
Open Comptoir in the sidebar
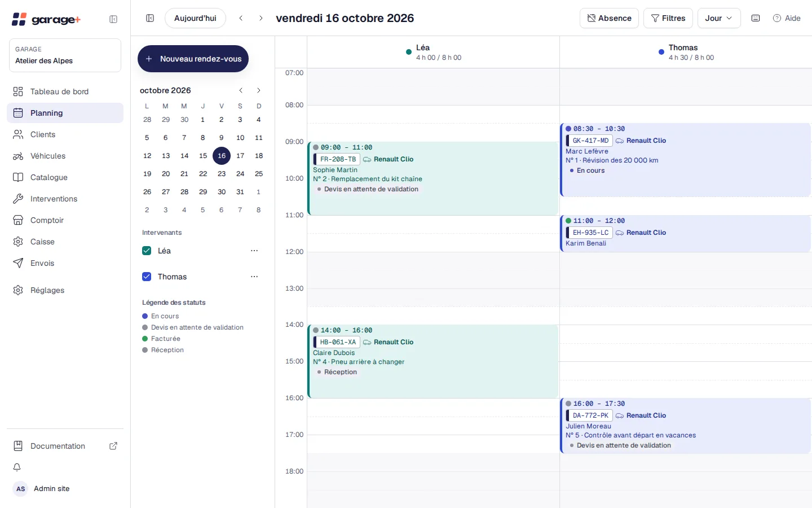[65, 220]
